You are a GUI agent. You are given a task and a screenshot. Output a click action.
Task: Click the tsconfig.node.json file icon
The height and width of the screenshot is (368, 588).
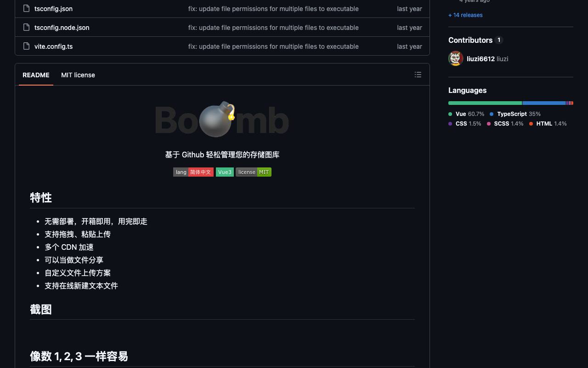click(x=26, y=27)
